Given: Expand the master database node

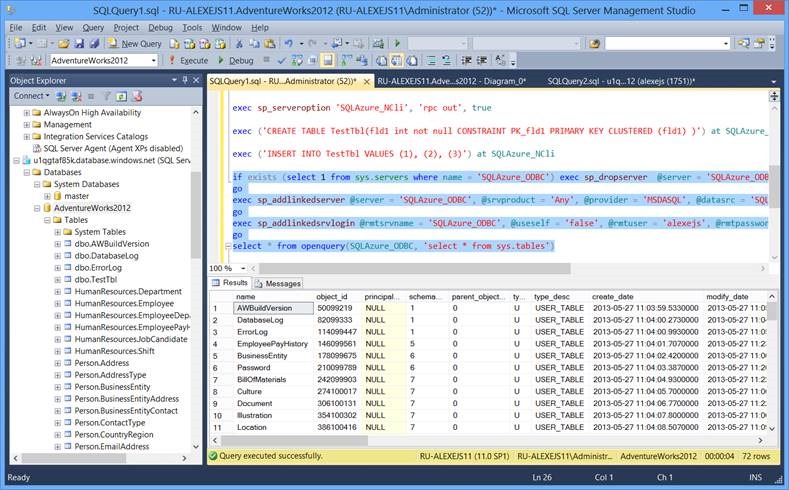Looking at the screenshot, I should 47,196.
